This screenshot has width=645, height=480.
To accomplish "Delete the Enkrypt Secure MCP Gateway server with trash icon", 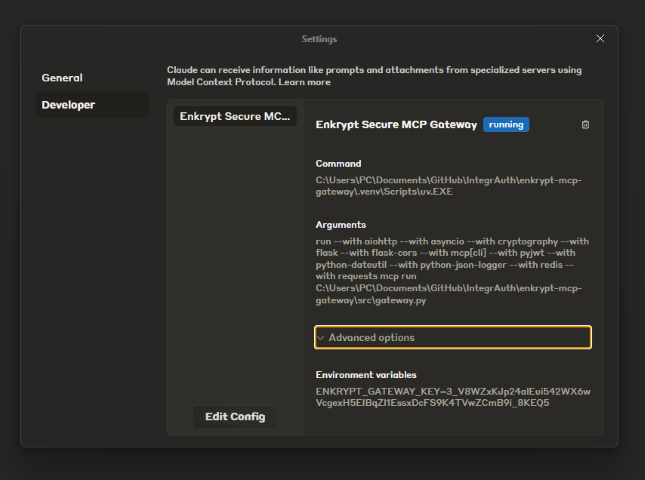I will point(585,125).
